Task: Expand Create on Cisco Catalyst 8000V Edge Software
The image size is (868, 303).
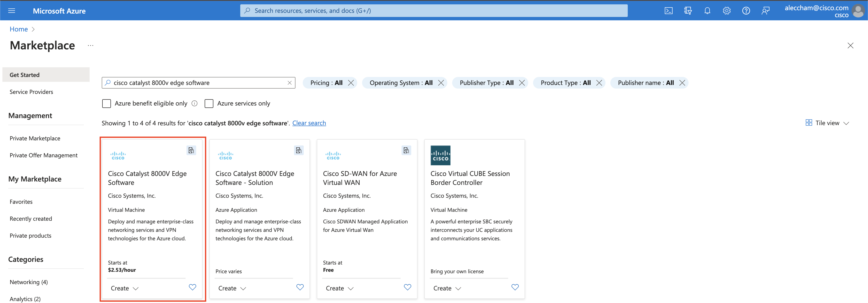Action: [124, 288]
